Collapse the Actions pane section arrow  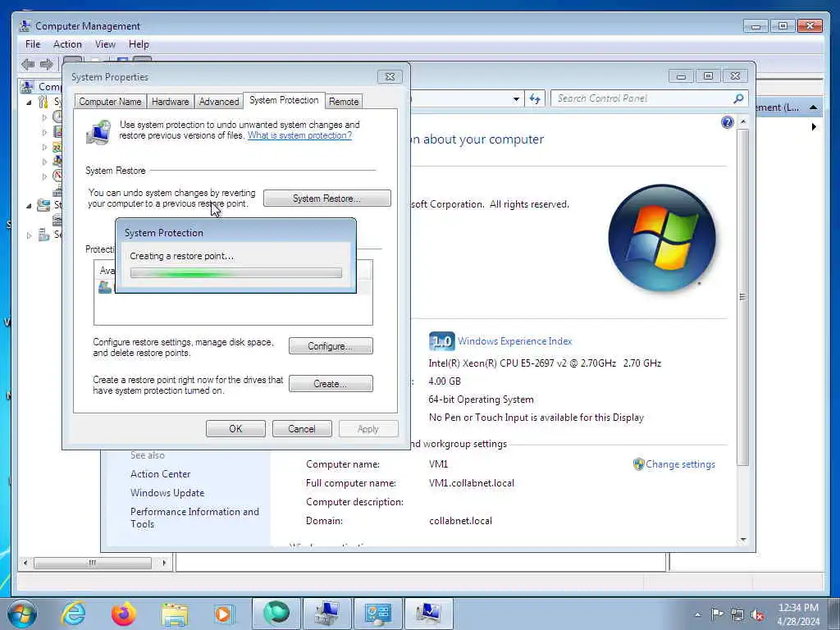pyautogui.click(x=813, y=107)
